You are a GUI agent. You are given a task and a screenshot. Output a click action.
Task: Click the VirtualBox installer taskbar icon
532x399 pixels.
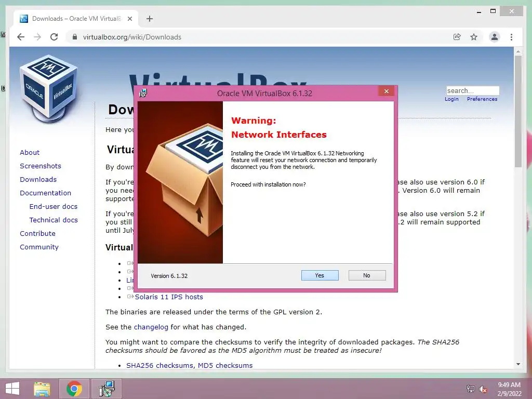tap(107, 389)
